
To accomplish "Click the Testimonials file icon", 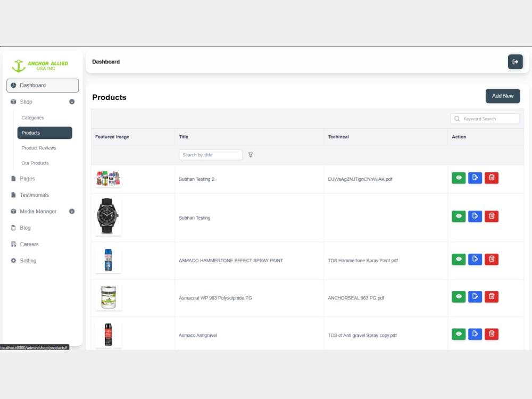I will coord(13,195).
